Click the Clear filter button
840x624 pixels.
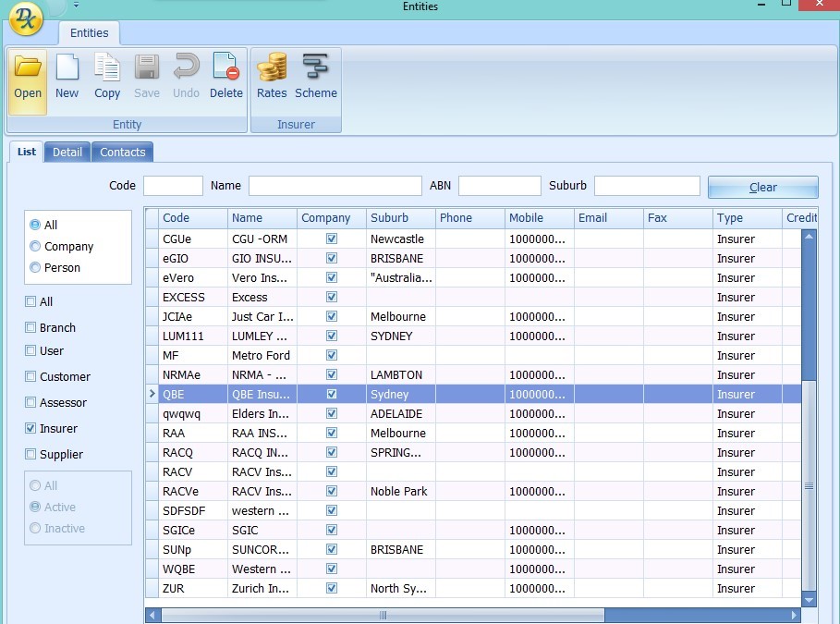763,187
